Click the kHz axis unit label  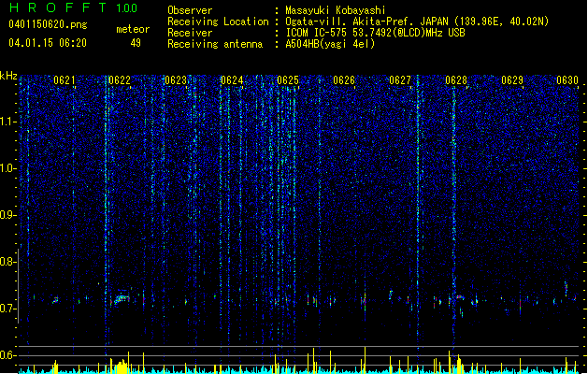[8, 76]
